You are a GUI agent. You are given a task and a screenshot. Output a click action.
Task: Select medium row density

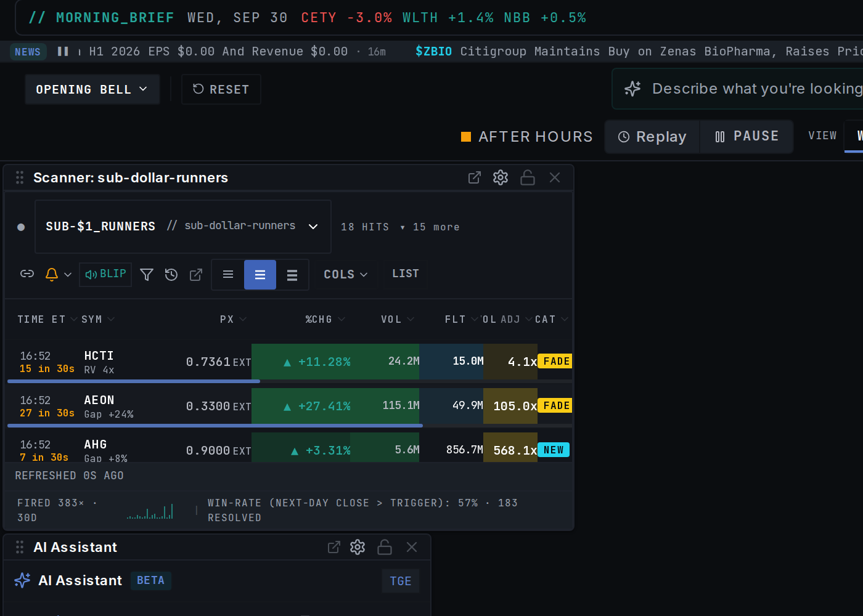[260, 274]
